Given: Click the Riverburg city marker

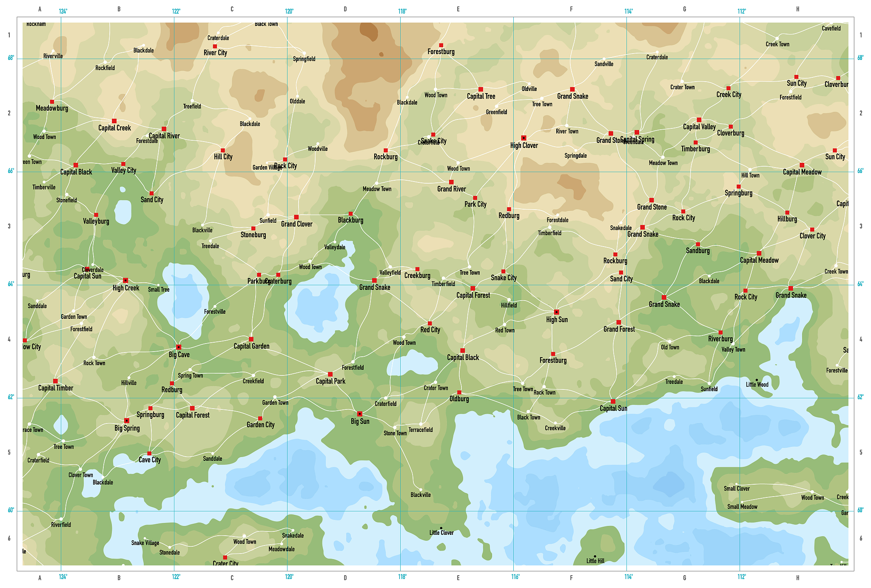Looking at the screenshot, I should tap(720, 332).
